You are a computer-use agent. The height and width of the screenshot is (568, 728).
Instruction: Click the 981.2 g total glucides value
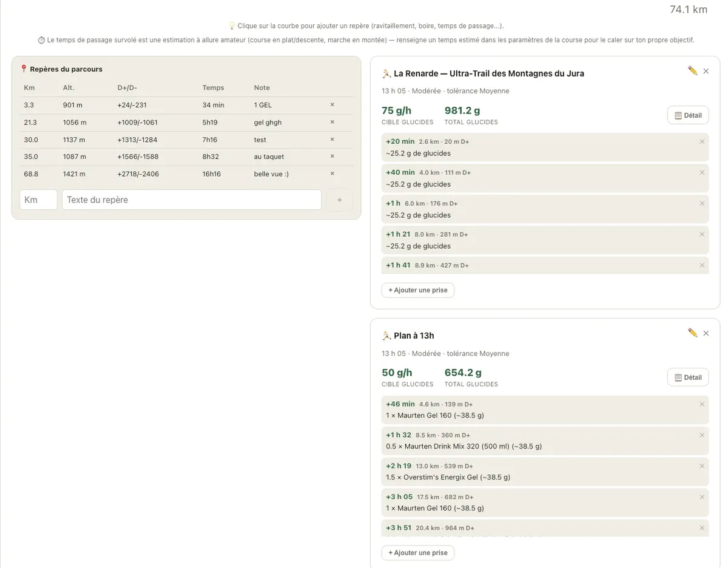click(462, 110)
